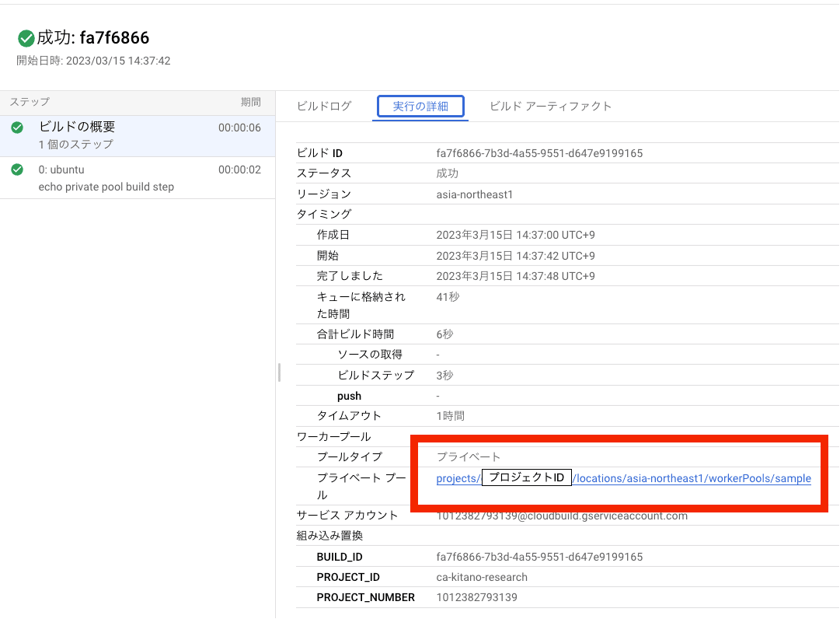This screenshot has width=840, height=619.
Task: Click the green success checkmark beside the fa7f6866 title
Action: (x=26, y=38)
